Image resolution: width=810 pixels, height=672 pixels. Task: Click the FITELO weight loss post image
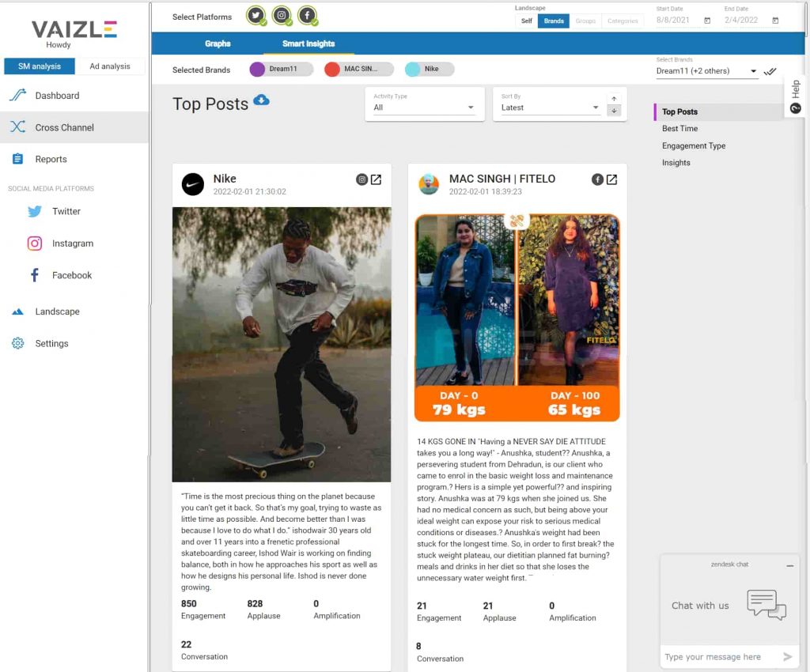[517, 318]
